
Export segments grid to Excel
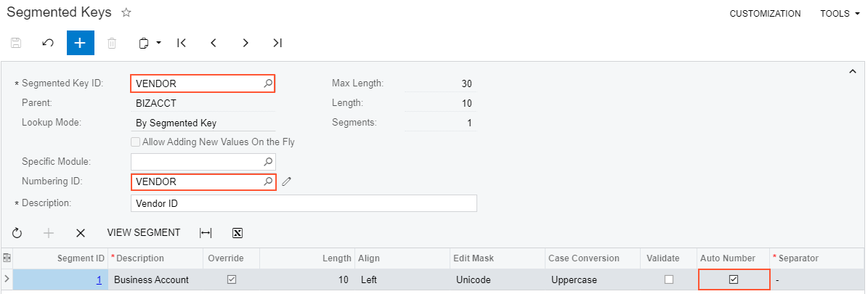[237, 233]
